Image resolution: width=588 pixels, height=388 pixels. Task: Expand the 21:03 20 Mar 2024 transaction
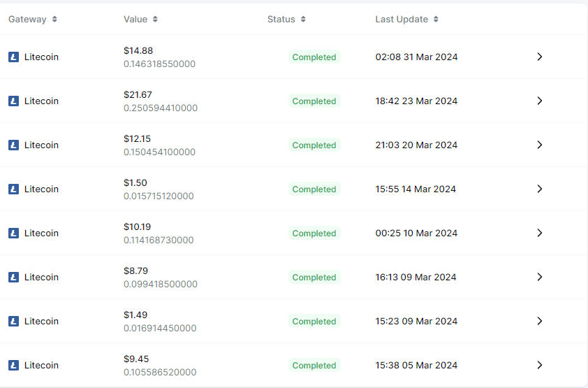tap(539, 145)
